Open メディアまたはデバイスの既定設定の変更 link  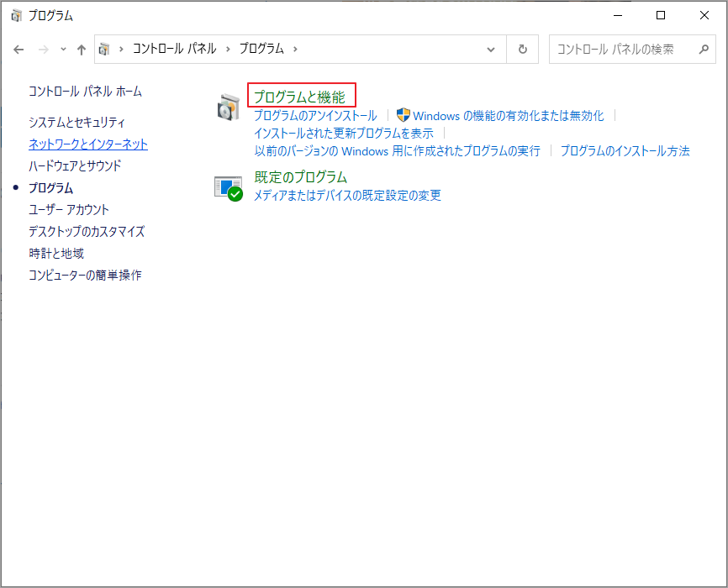347,196
